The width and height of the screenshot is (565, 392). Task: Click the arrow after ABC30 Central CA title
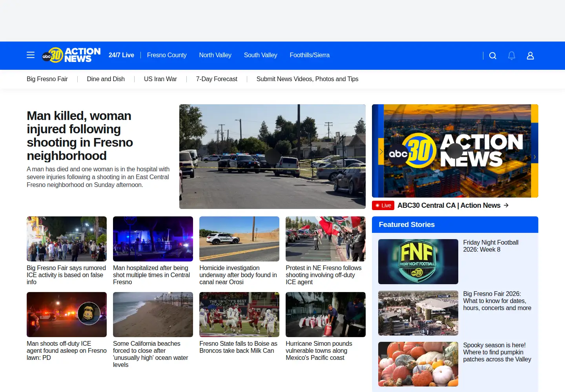click(506, 205)
